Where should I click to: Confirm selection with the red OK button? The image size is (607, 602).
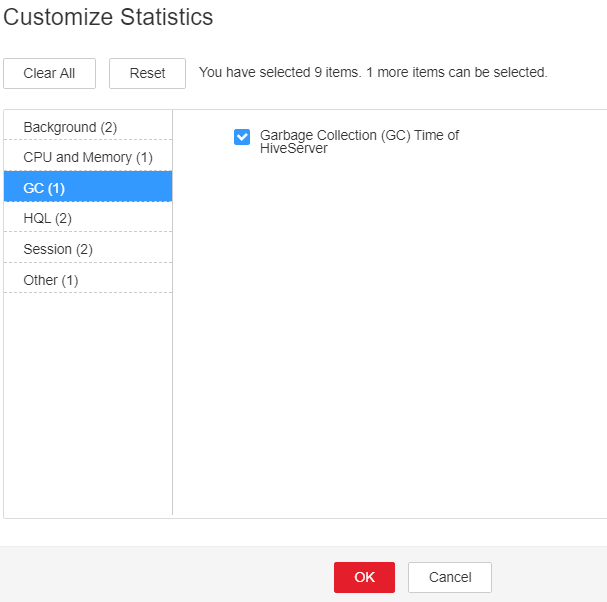tap(364, 577)
